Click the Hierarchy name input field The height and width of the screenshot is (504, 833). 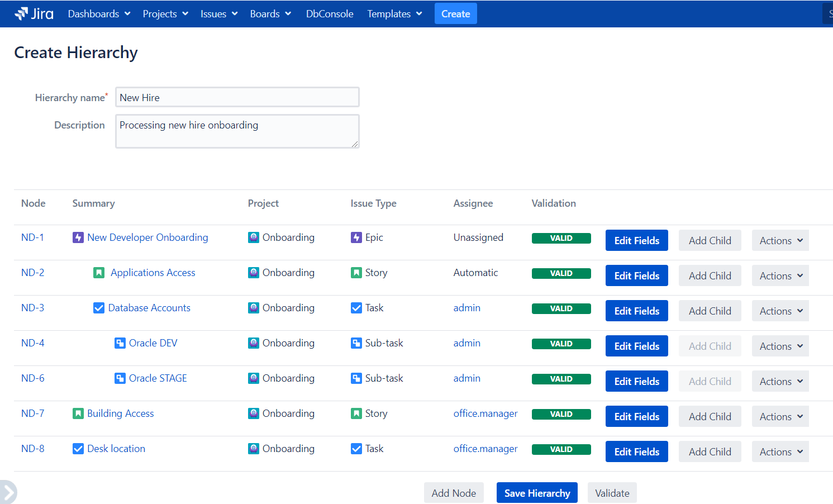pyautogui.click(x=237, y=97)
